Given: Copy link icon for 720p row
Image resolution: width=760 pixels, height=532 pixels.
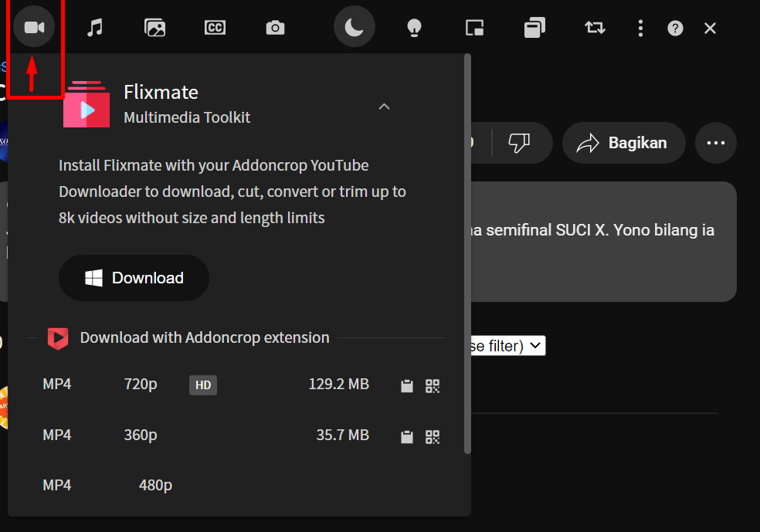Looking at the screenshot, I should pos(407,386).
